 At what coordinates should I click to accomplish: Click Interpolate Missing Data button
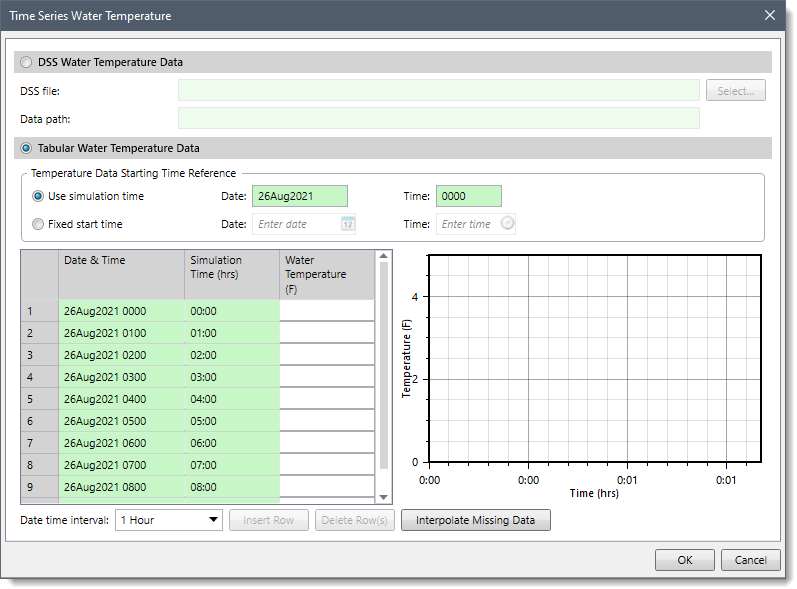[475, 520]
